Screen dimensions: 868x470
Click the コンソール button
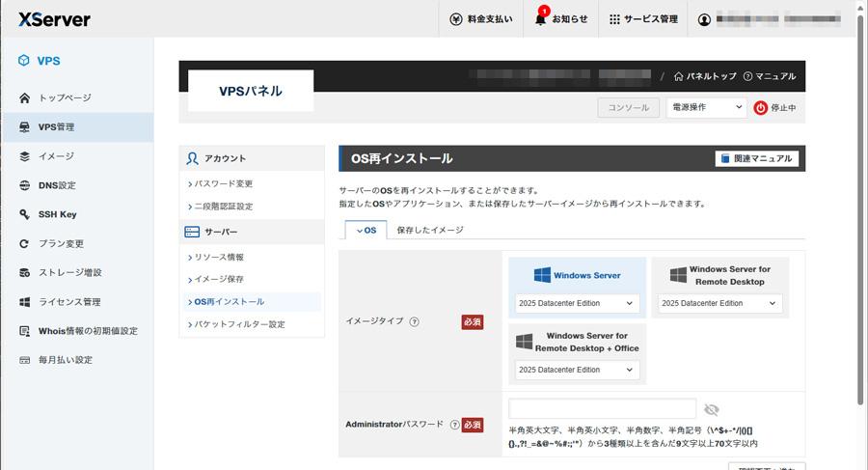[x=628, y=107]
